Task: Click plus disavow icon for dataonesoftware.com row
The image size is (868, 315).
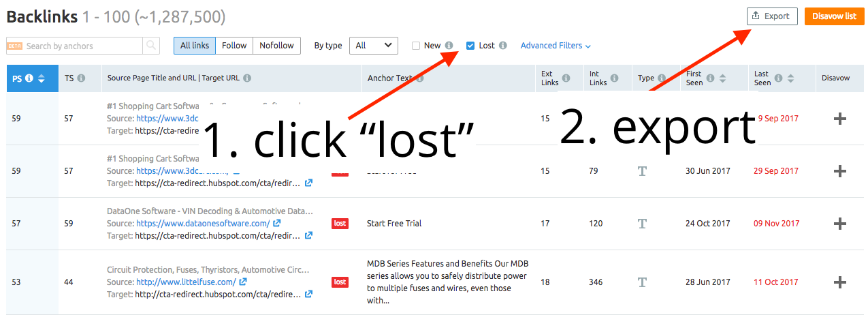Action: (840, 224)
